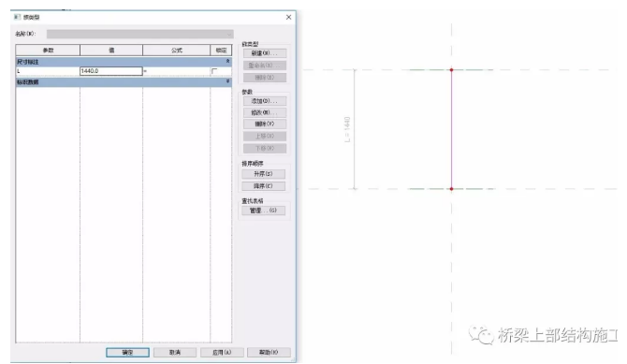Image resolution: width=627 pixels, height=364 pixels.
Task: Click the formula field for parameter L
Action: [x=176, y=71]
